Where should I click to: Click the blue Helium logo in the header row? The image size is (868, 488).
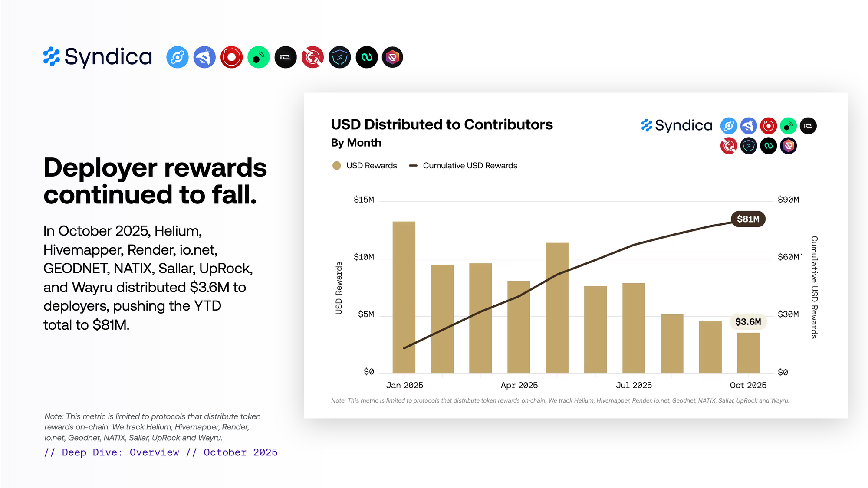[178, 57]
